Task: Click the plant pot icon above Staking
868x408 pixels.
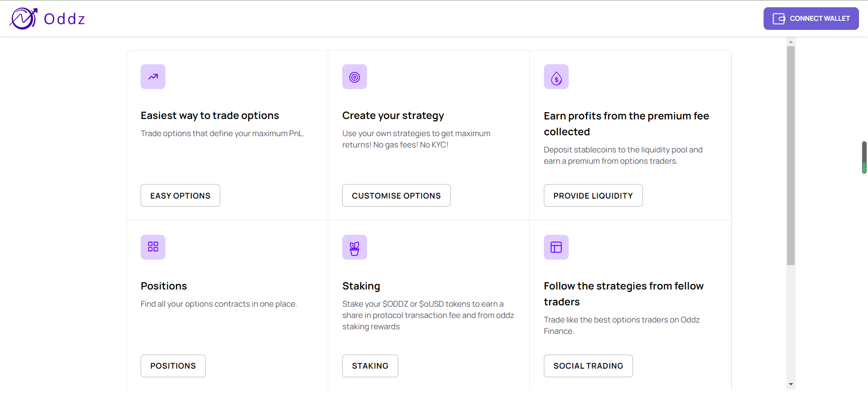Action: tap(354, 247)
